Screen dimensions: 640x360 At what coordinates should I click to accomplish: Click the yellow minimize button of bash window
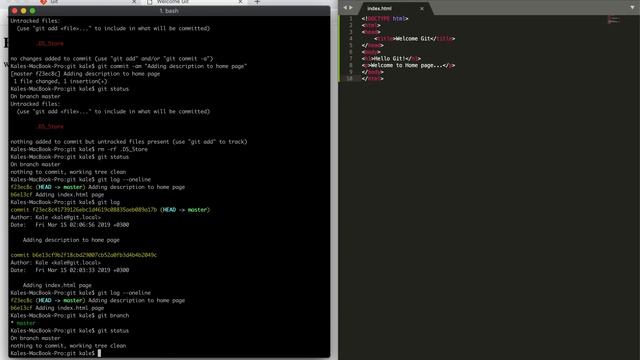24,11
